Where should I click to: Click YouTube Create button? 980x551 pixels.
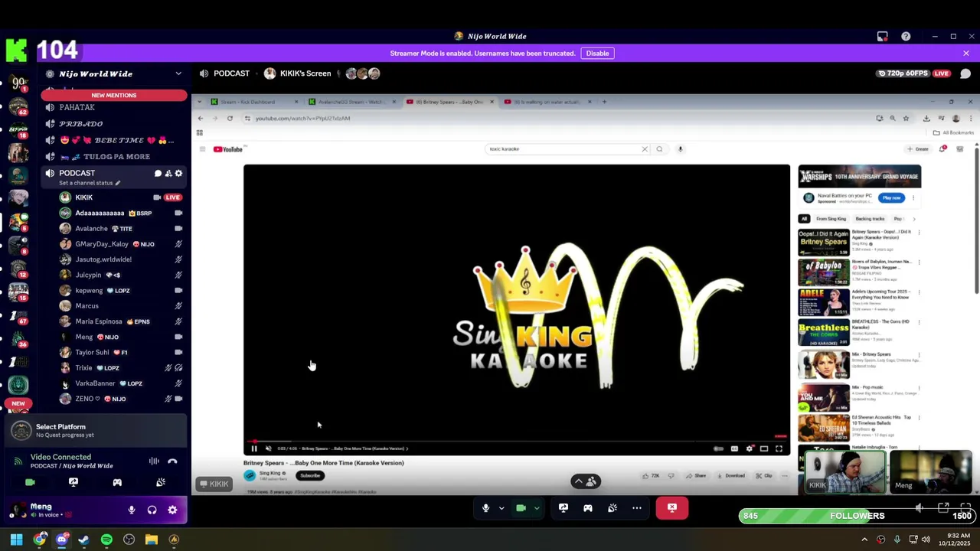pyautogui.click(x=918, y=149)
